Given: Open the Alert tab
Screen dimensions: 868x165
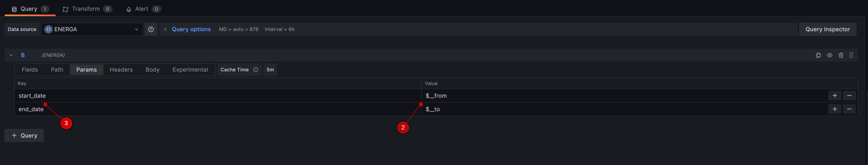Looking at the screenshot, I should coord(141,9).
